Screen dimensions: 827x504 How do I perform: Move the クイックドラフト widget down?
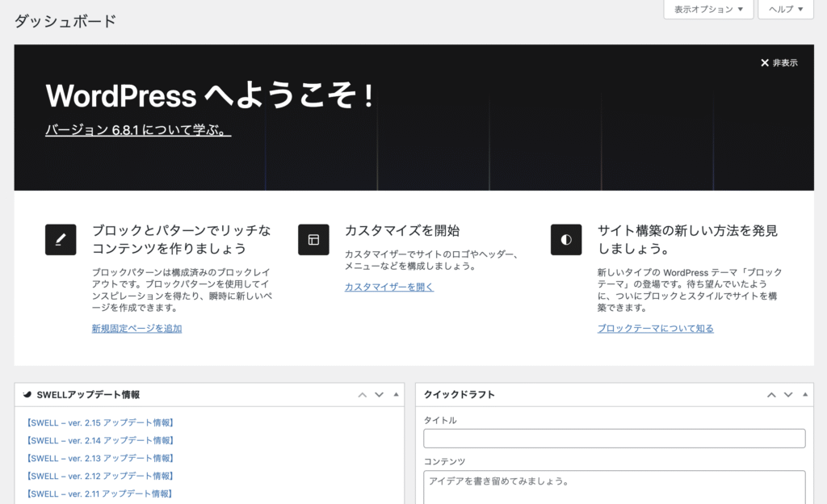pyautogui.click(x=788, y=395)
